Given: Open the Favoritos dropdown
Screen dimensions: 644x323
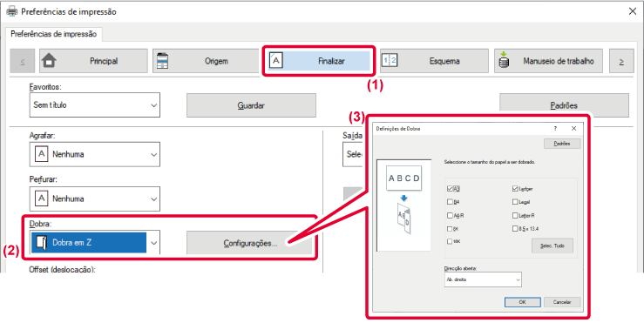Looking at the screenshot, I should click(95, 105).
